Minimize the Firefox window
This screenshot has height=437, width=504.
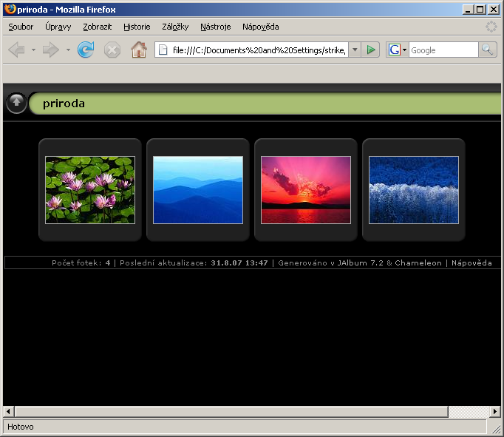coord(468,10)
